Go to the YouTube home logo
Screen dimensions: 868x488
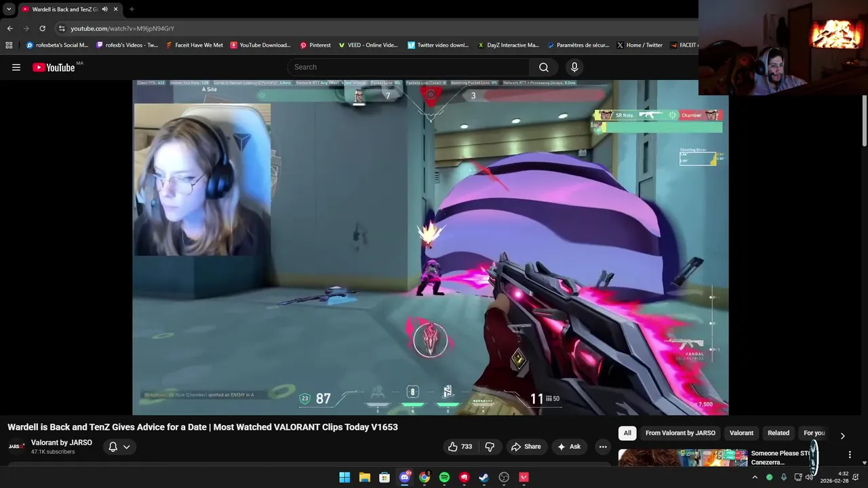54,67
